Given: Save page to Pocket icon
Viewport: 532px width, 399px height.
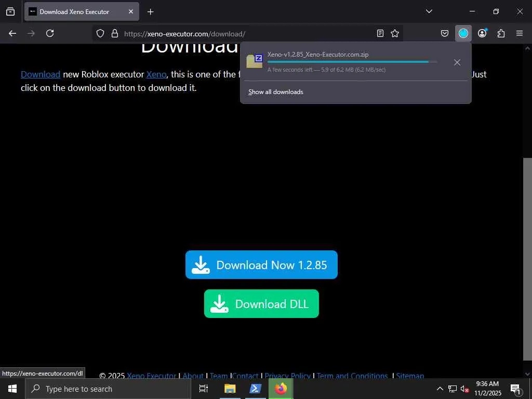Looking at the screenshot, I should click(x=445, y=33).
